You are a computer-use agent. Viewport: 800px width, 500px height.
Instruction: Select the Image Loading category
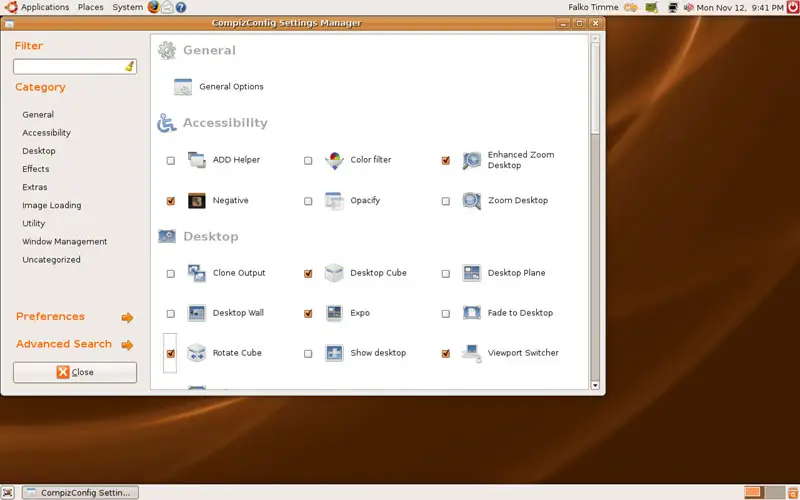point(52,205)
